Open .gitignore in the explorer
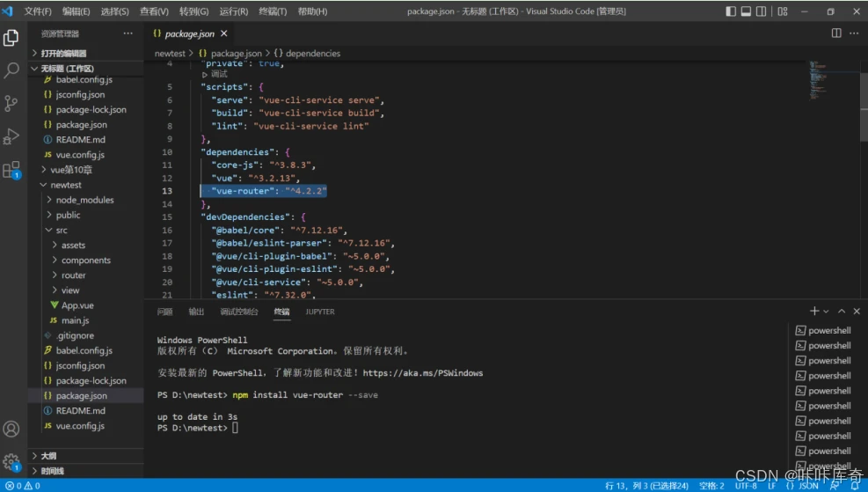 [86, 335]
